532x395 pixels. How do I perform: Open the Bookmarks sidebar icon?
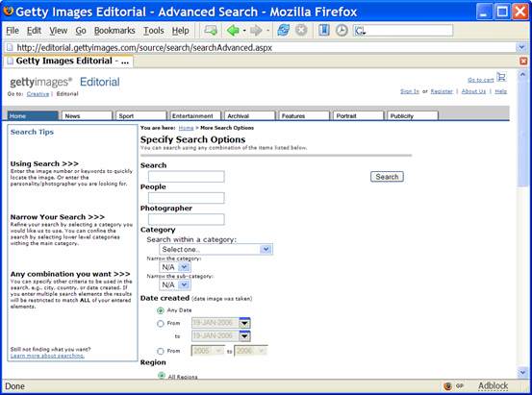(x=324, y=30)
